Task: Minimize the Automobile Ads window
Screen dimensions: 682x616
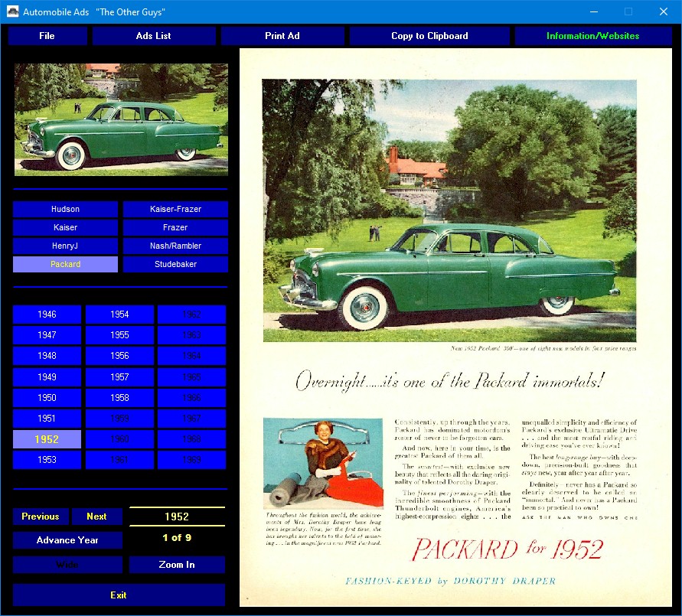Action: click(x=594, y=11)
